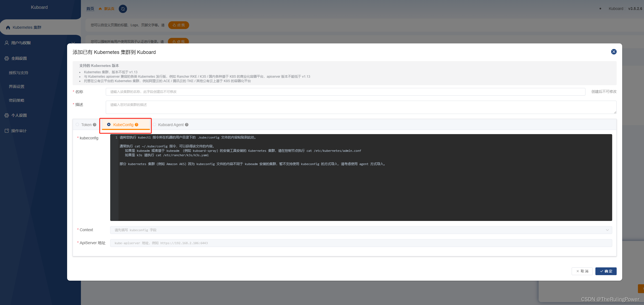Viewport: 644px width, 305px height.
Task: Click the KubeConfig help question icon
Action: click(x=136, y=125)
